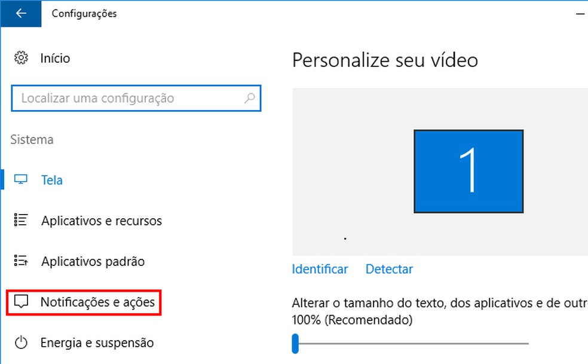The image size is (588, 364).
Task: Click inside the Localizar uma configuração search field
Action: [x=120, y=98]
